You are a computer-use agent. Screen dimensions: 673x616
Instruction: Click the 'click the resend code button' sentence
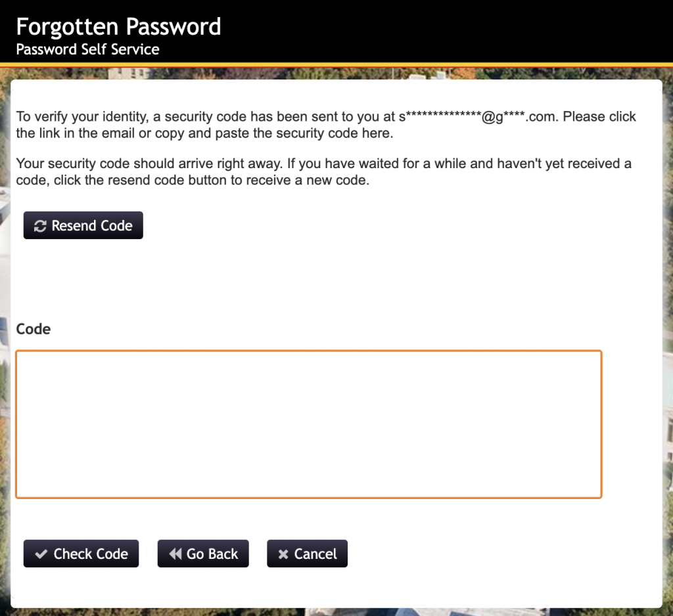193,180
